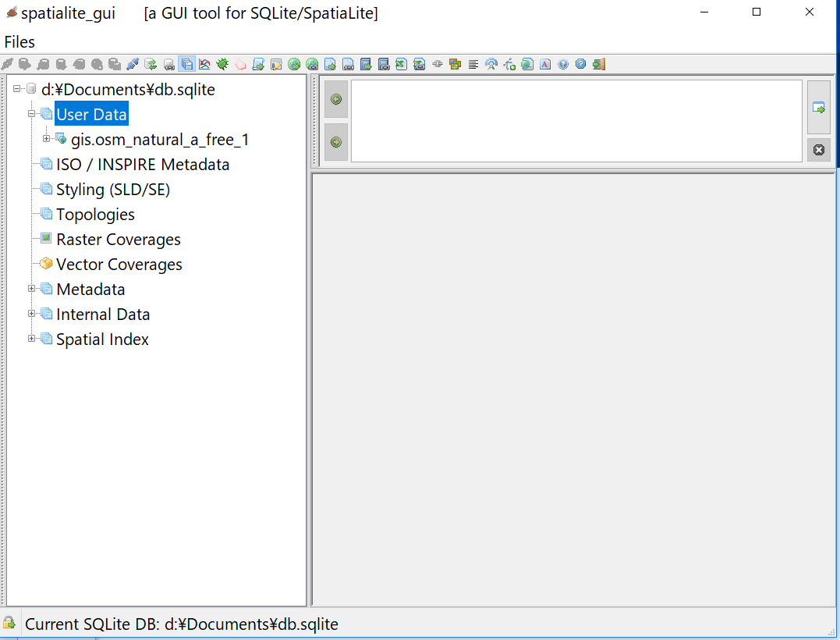The image size is (840, 640).
Task: Click the Quit door exit icon
Action: (x=599, y=64)
